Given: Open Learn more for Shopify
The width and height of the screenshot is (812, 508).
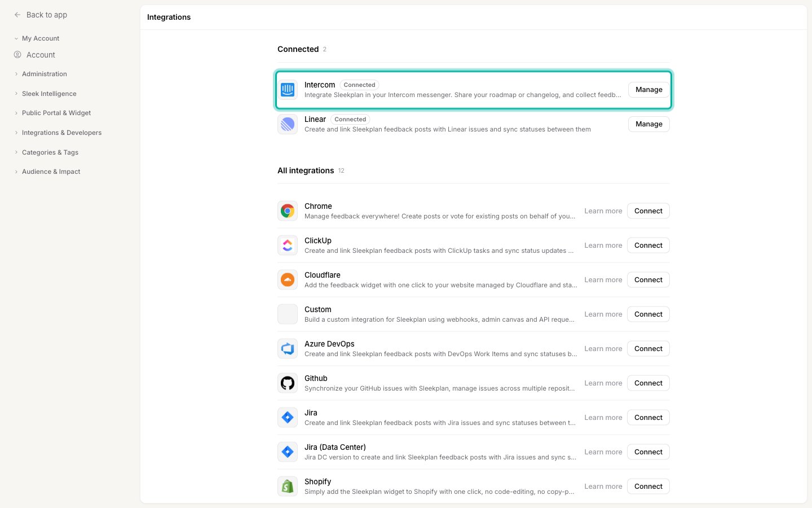Looking at the screenshot, I should tap(603, 487).
